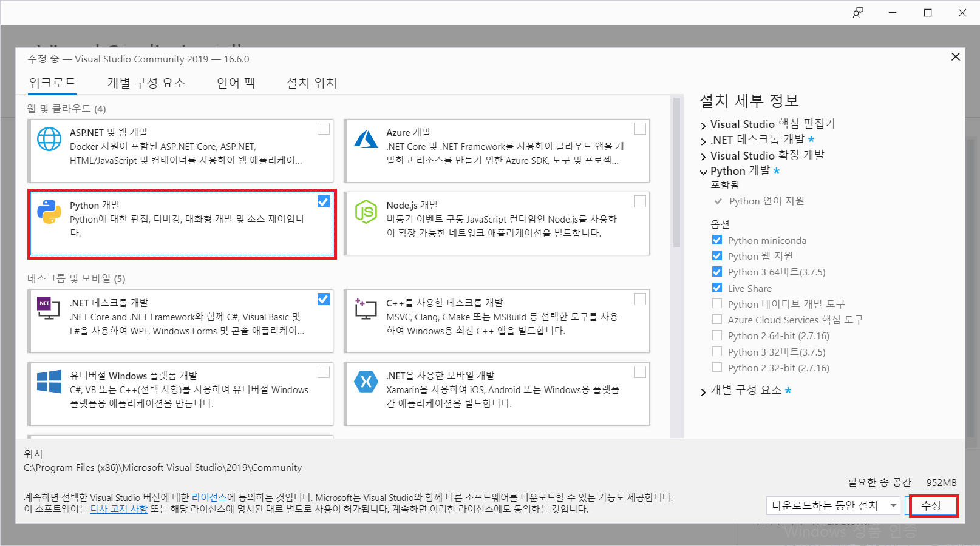The width and height of the screenshot is (980, 546).
Task: Select the Python 개발 workload card title
Action: [x=95, y=205]
